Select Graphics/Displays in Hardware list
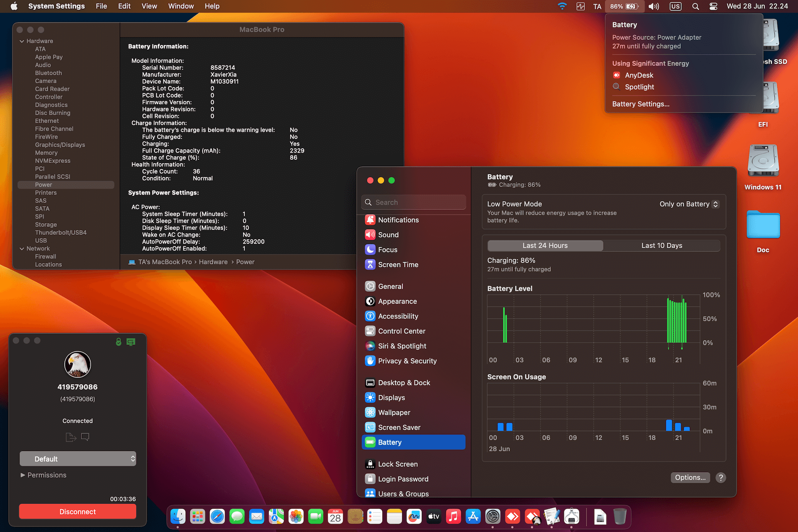This screenshot has height=532, width=798. (60, 145)
